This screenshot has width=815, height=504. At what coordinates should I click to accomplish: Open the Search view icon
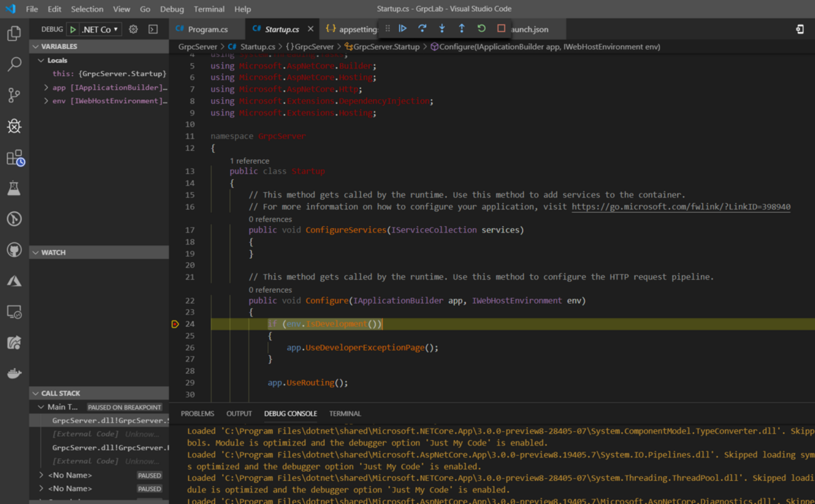(x=14, y=64)
